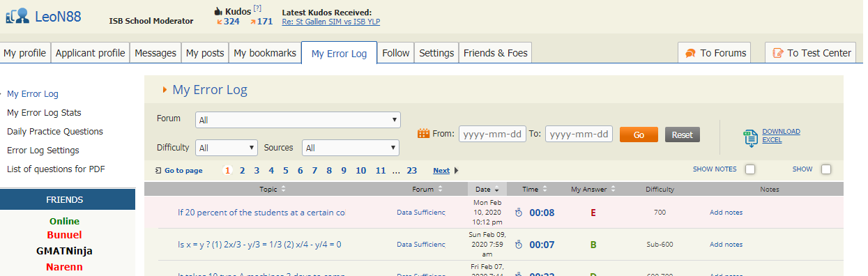Click the To Forums chat icon
This screenshot has width=868, height=276.
click(x=690, y=53)
